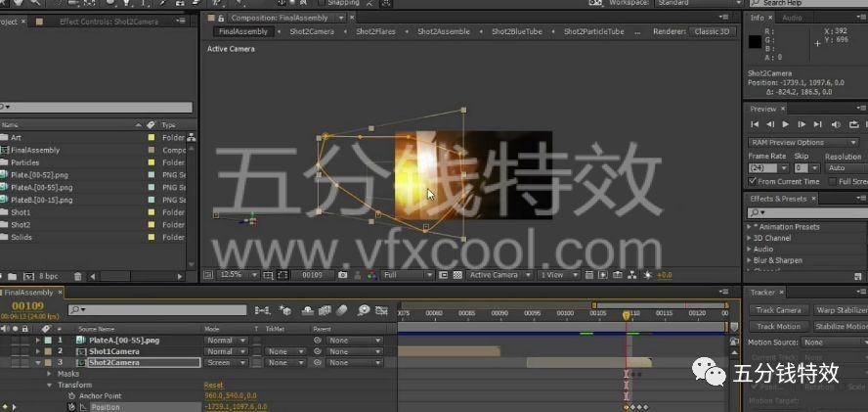This screenshot has height=412, width=868.
Task: Click the Track Motion button
Action: point(778,327)
